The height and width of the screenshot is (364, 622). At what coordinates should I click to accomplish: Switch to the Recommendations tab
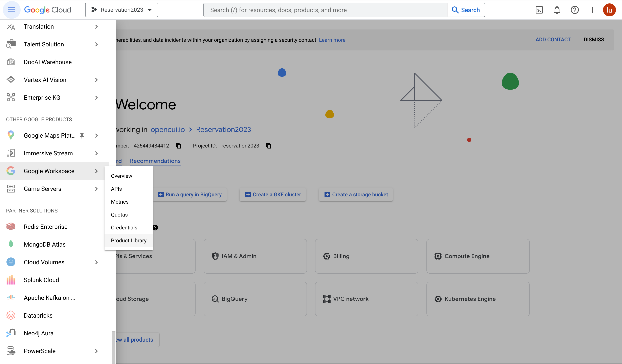point(155,161)
